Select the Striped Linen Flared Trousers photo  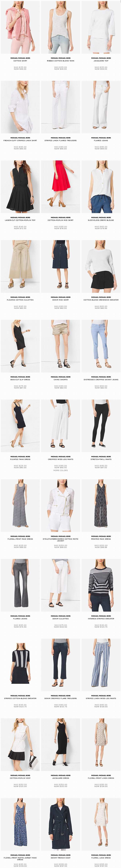(60, 107)
